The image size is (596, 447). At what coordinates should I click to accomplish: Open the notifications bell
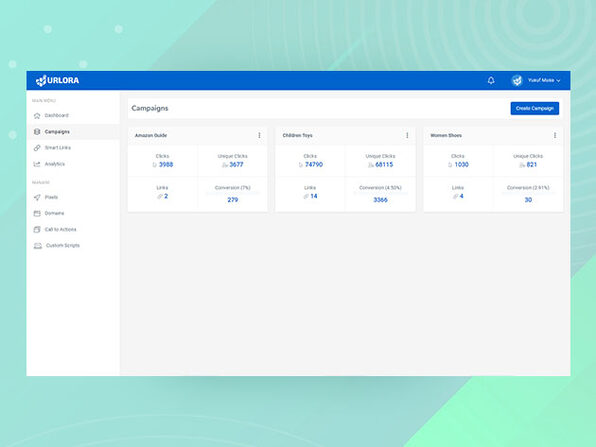(x=491, y=80)
